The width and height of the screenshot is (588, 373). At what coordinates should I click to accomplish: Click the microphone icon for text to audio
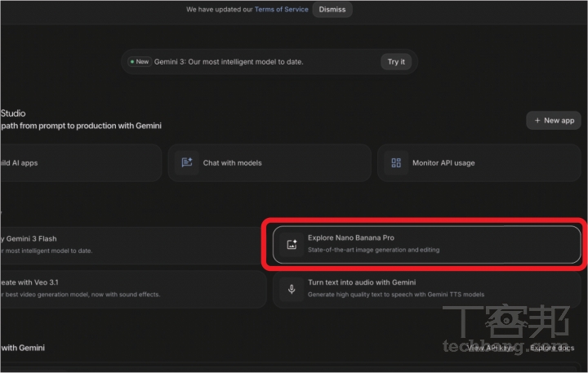(x=292, y=289)
